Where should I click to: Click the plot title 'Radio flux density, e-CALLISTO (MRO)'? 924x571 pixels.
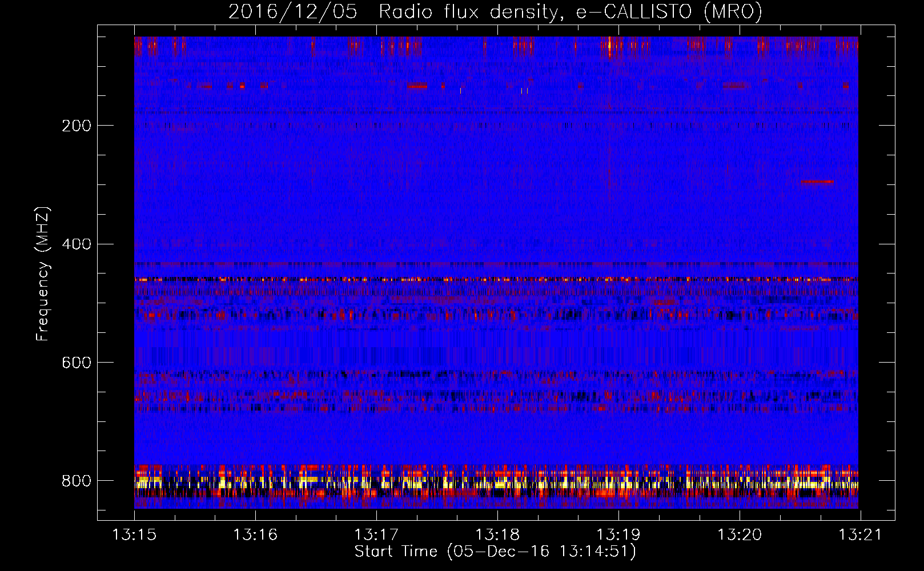point(570,12)
